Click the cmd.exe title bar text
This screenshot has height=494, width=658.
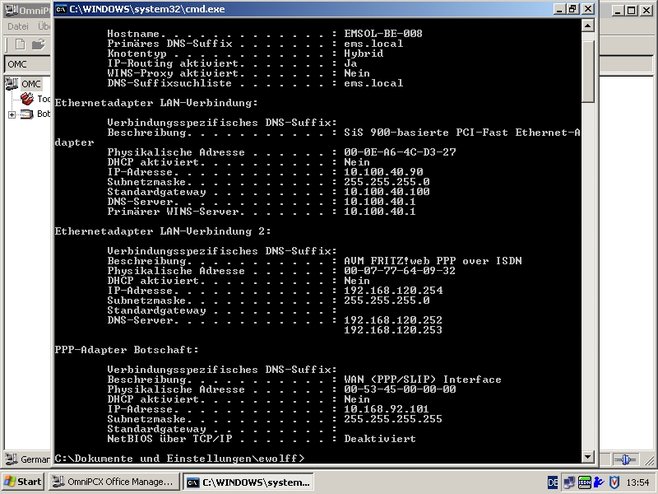147,9
